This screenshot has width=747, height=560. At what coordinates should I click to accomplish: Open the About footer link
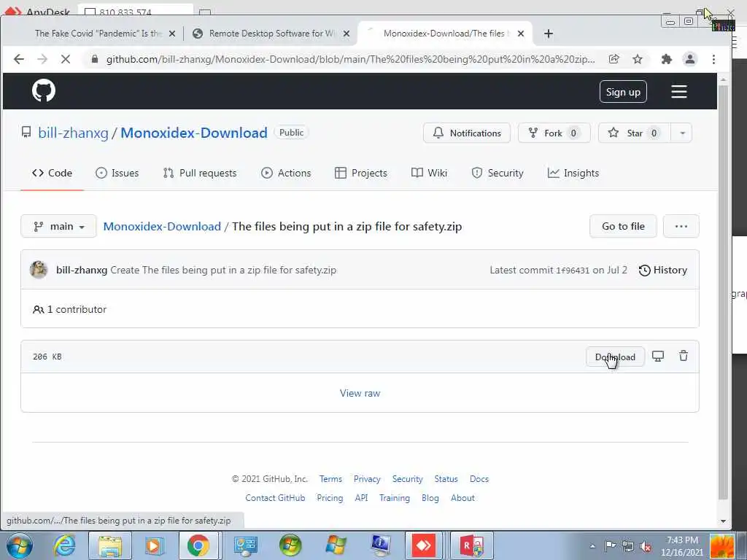click(x=462, y=497)
